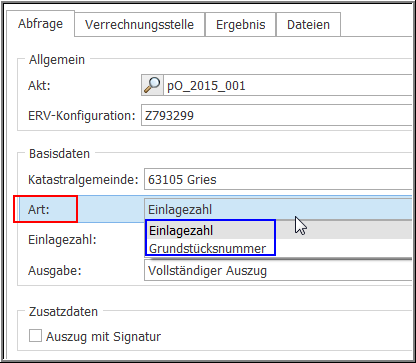Open the ERV-Konfiguration dropdown Z793299
The image size is (416, 363).
click(x=277, y=115)
